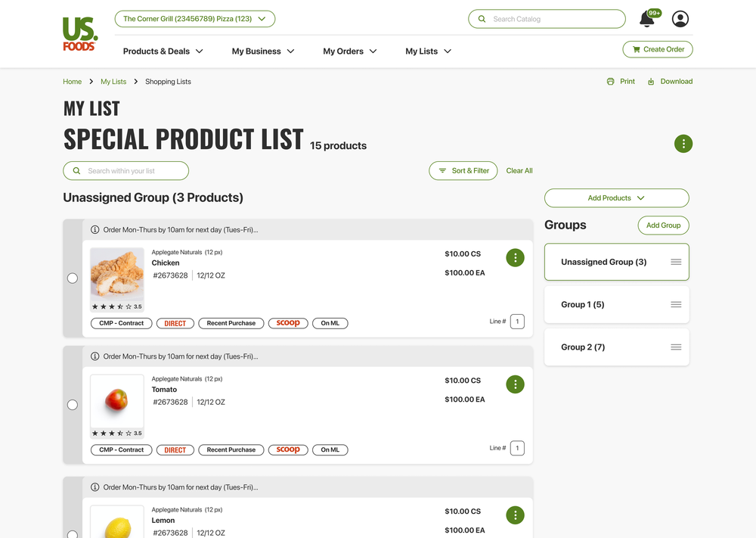Open the account profile icon menu
The width and height of the screenshot is (756, 538).
pyautogui.click(x=680, y=19)
